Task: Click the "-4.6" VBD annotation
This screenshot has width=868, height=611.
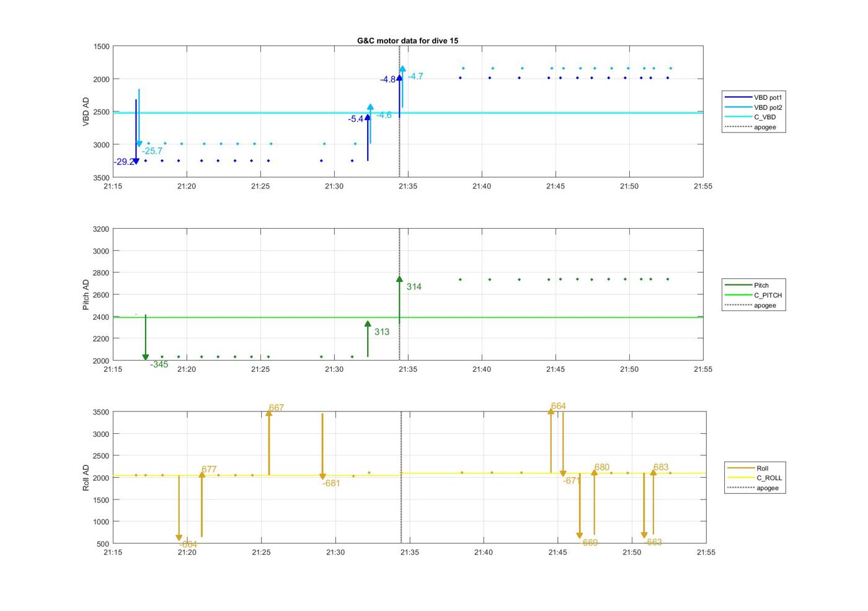Action: pos(384,115)
